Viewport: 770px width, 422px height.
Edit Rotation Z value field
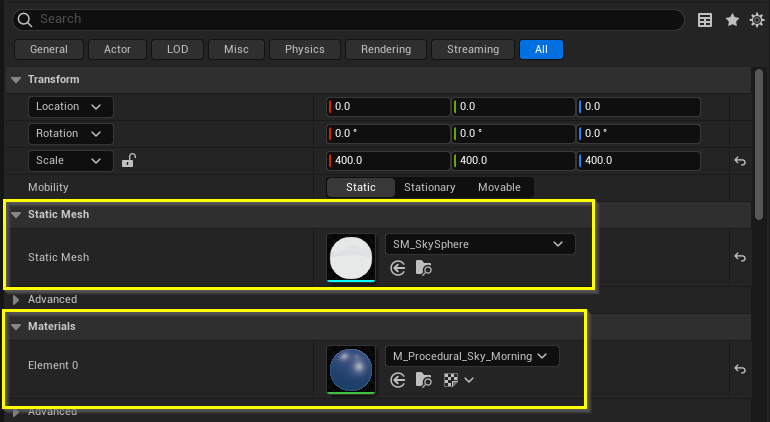coord(638,134)
